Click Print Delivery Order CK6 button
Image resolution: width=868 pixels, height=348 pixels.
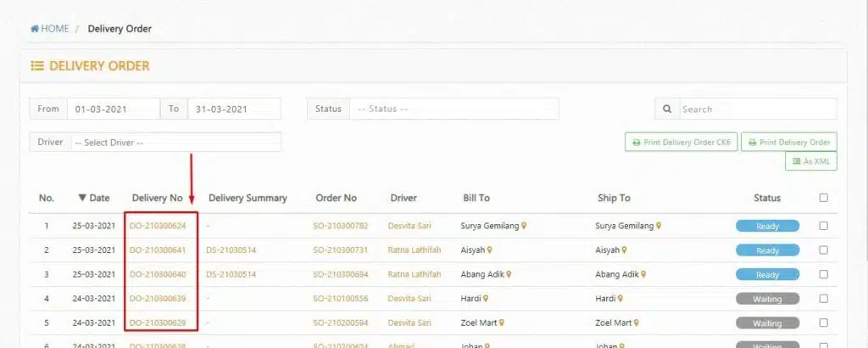pyautogui.click(x=682, y=143)
